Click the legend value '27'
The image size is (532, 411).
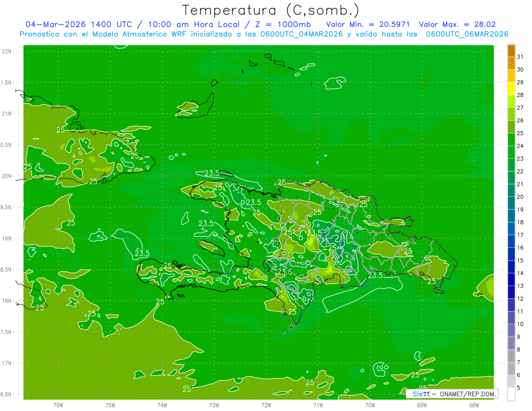(520, 108)
